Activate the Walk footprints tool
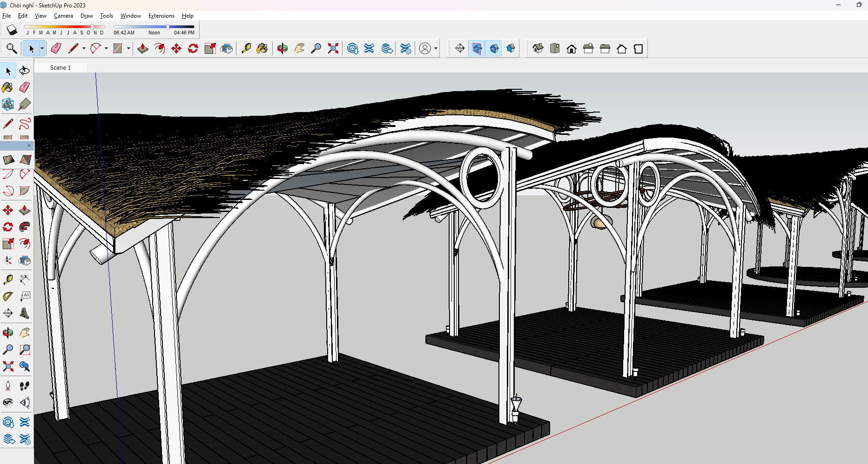 click(25, 386)
